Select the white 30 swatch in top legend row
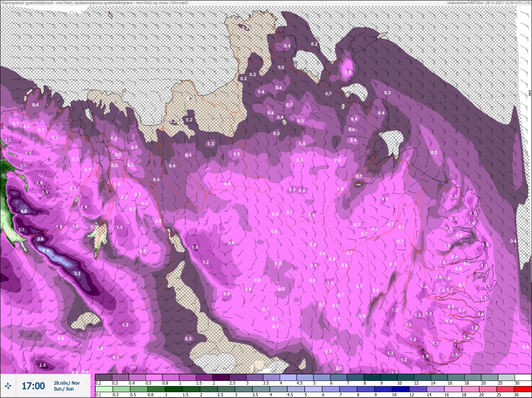The image size is (532, 398). coord(523,377)
